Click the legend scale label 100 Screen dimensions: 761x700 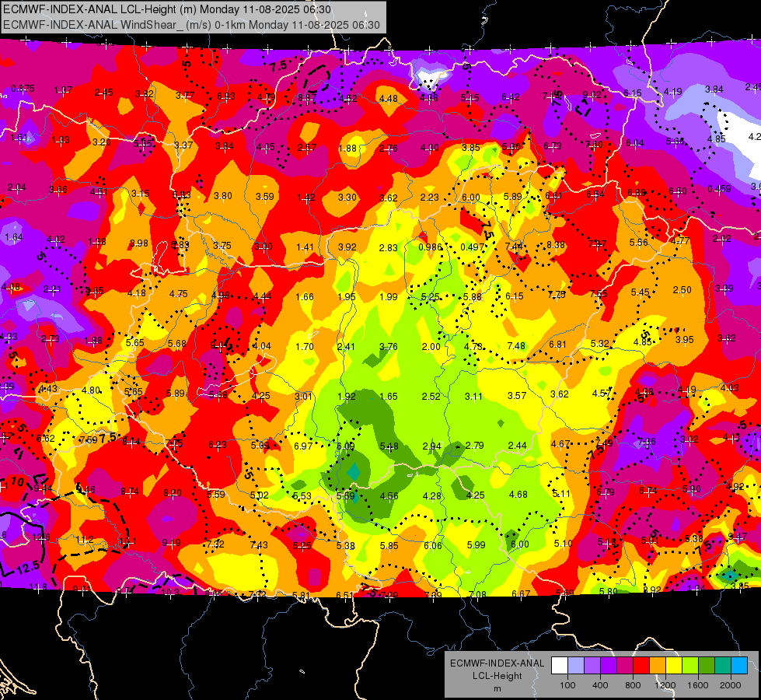click(x=567, y=685)
